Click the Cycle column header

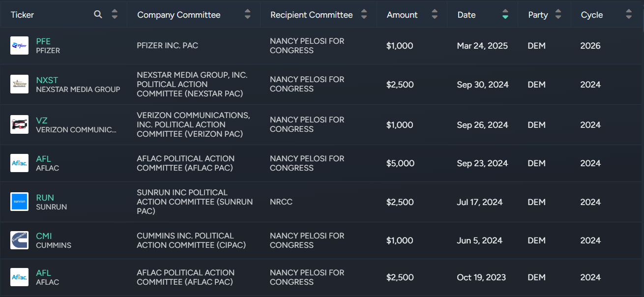[x=592, y=15]
